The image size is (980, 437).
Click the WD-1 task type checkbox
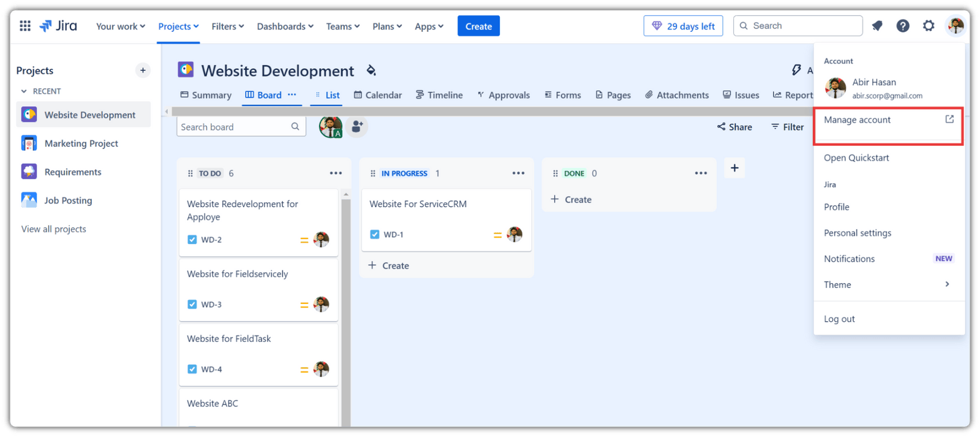point(375,235)
